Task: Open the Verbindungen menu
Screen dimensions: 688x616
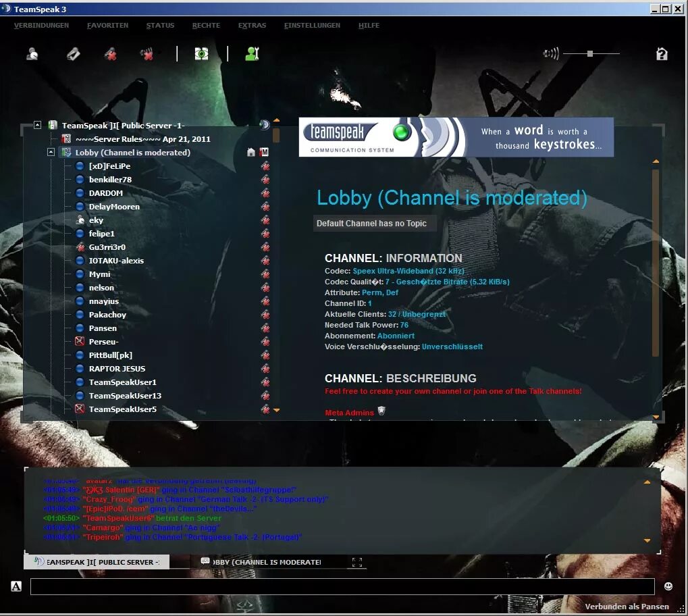Action: point(41,26)
